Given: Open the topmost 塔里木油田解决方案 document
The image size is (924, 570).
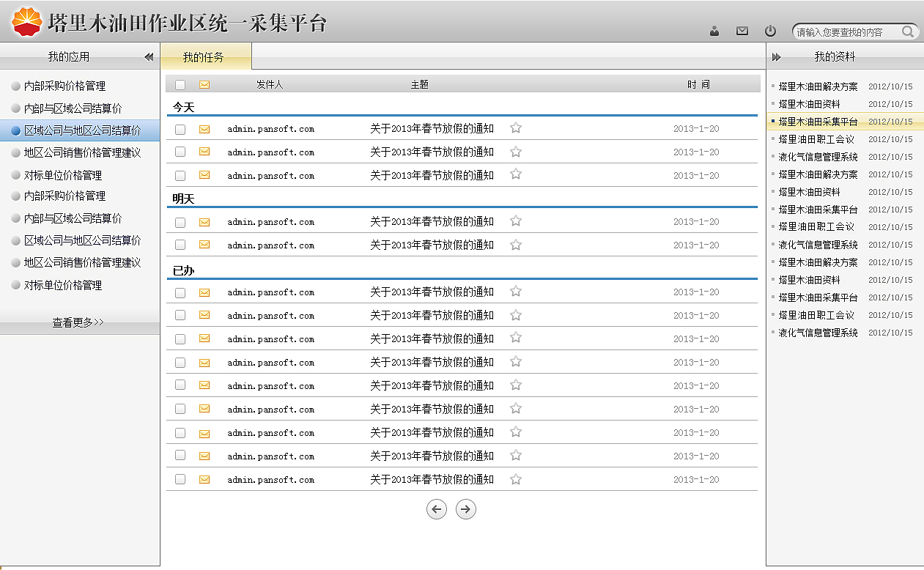Looking at the screenshot, I should [818, 86].
